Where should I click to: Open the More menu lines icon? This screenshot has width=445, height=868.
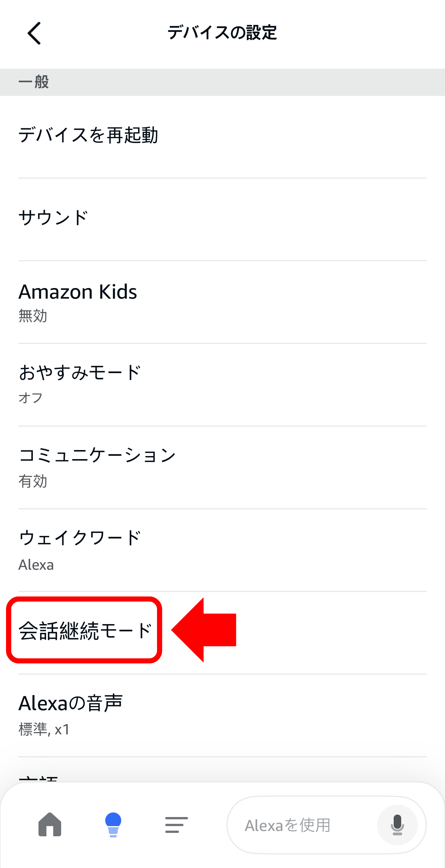point(176,825)
